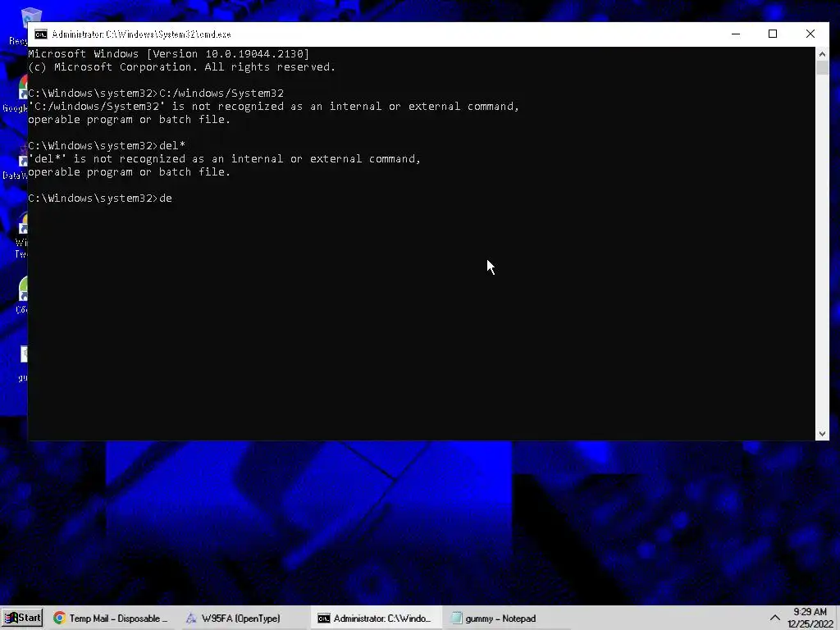This screenshot has width=840, height=630.
Task: Close the Command Prompt window
Action: click(810, 34)
